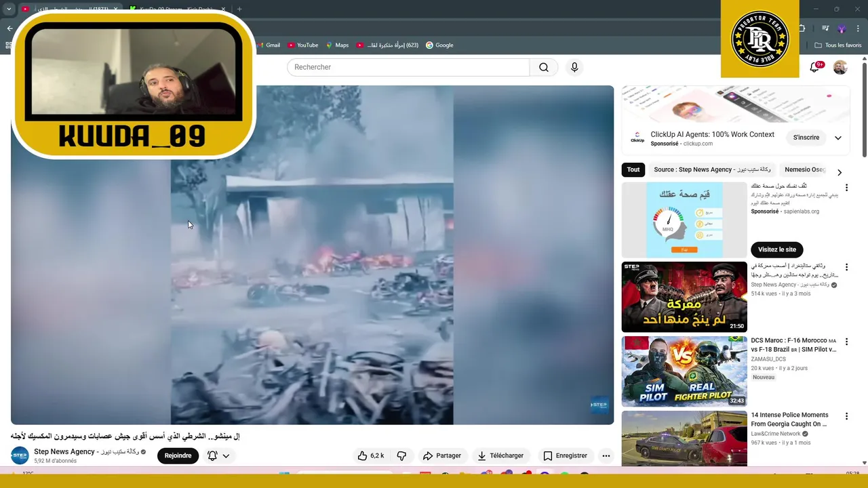868x488 pixels.
Task: Click the 32:43 duration badge thumbnail
Action: [736, 401]
